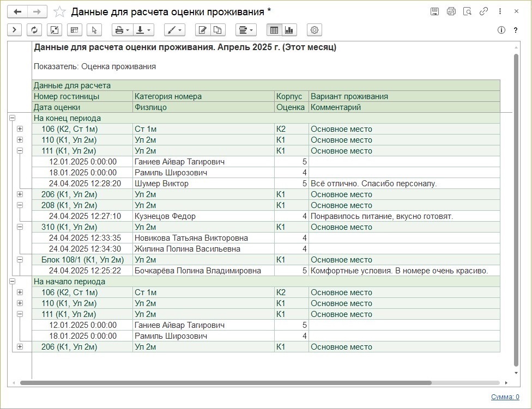Click the help question mark icon
Viewport: 532px width, 409px height.
coord(516,30)
